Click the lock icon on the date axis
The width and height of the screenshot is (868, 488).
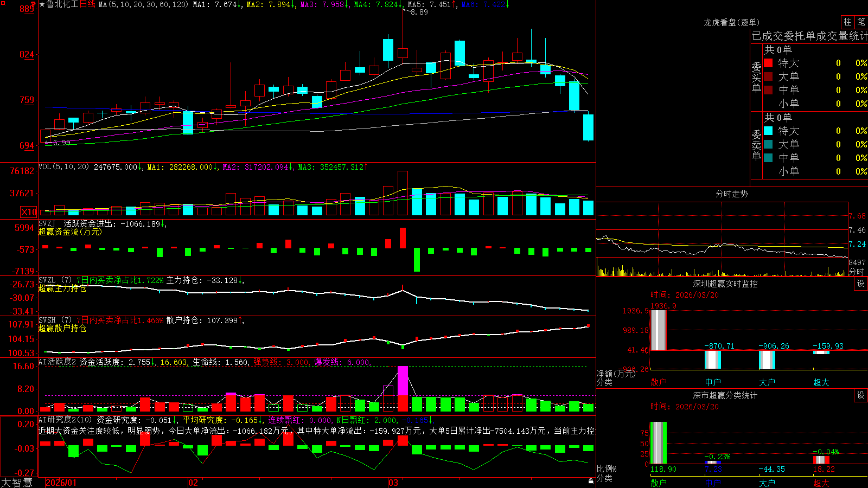(591, 481)
